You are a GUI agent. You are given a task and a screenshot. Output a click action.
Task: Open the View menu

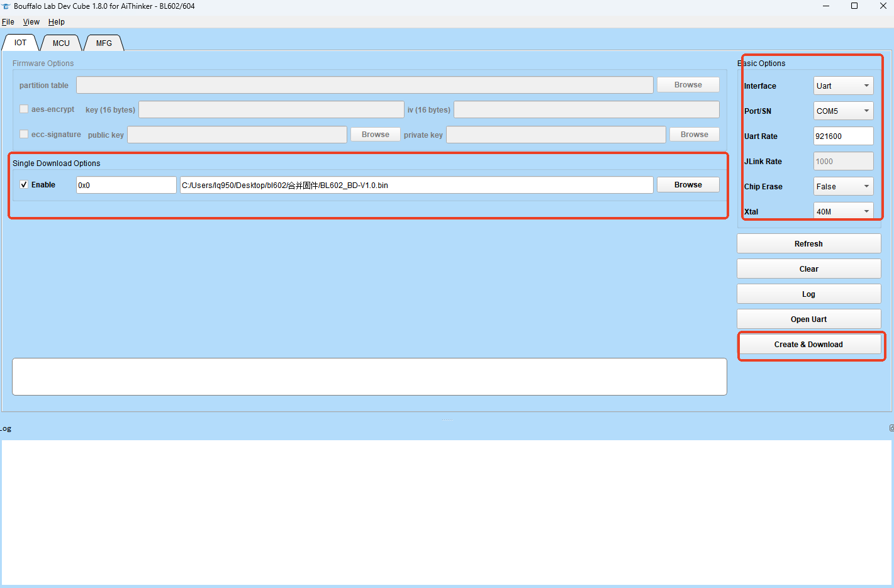pos(31,22)
